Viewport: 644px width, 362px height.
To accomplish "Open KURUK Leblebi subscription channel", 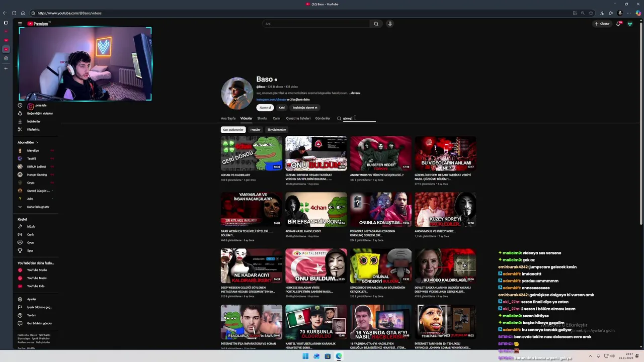I will pos(36,166).
